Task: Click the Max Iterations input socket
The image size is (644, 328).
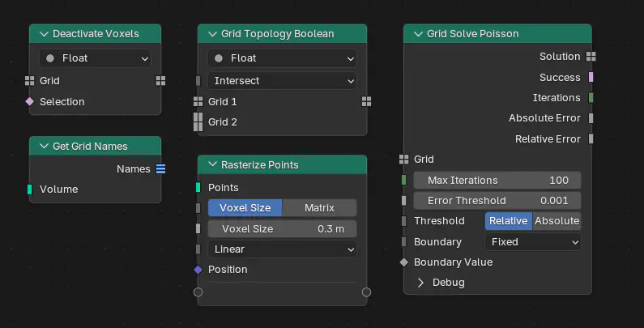Action: (403, 181)
